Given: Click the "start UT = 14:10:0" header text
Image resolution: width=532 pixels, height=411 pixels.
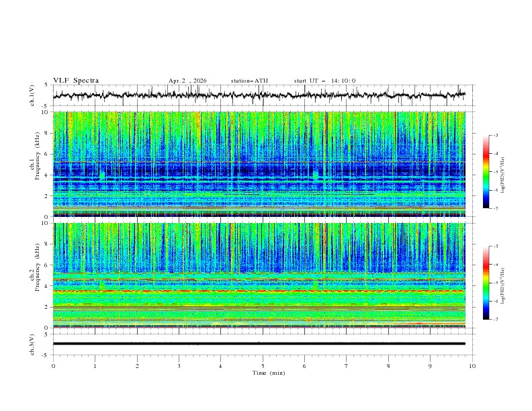Looking at the screenshot, I should [x=324, y=81].
